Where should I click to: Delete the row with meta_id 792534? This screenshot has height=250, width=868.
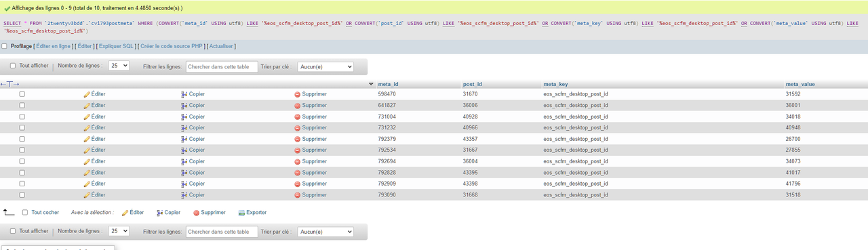(x=310, y=150)
